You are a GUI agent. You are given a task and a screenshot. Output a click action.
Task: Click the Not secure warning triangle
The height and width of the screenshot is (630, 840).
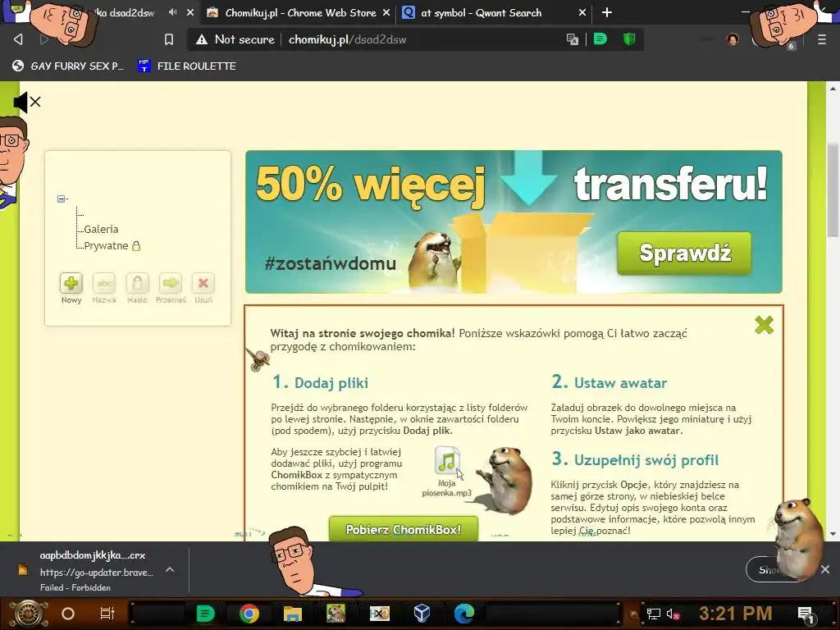202,39
